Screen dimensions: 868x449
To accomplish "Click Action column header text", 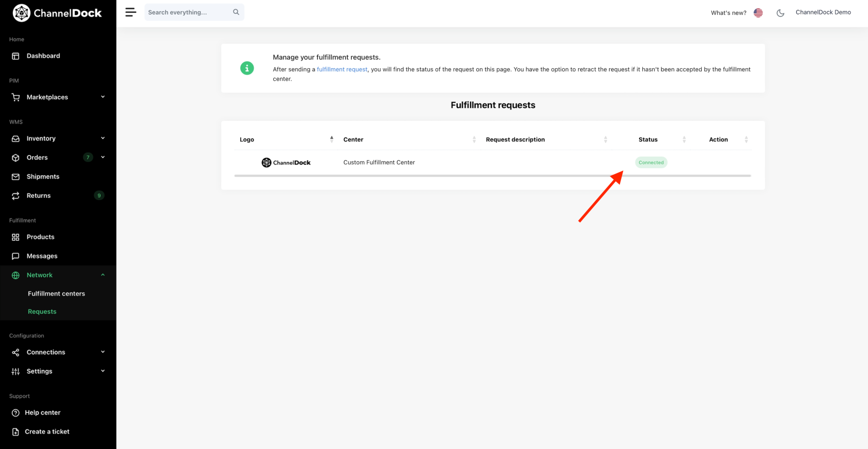I will 718,140.
